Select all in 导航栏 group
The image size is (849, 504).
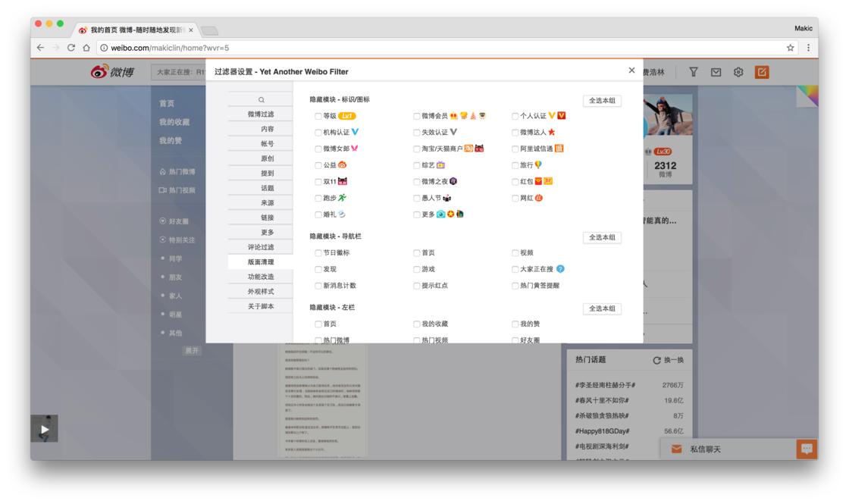[602, 238]
